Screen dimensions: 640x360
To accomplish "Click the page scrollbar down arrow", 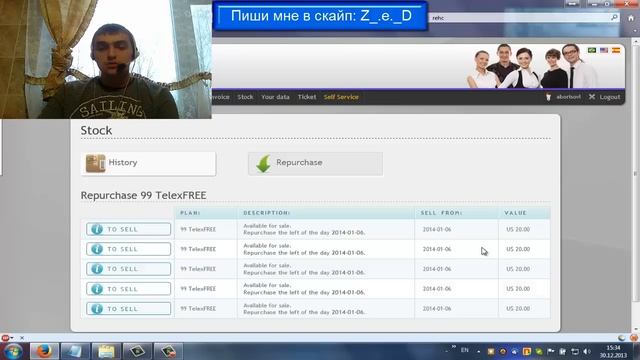I will (636, 329).
